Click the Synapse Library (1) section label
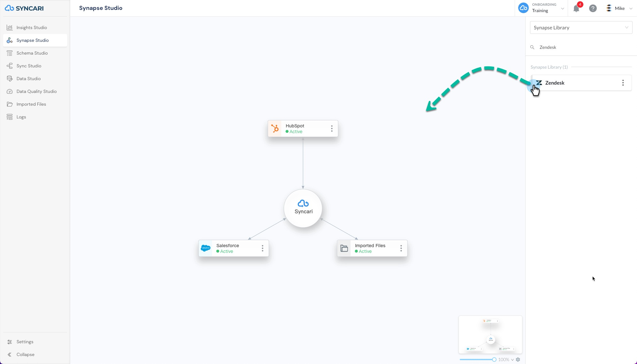 (549, 67)
